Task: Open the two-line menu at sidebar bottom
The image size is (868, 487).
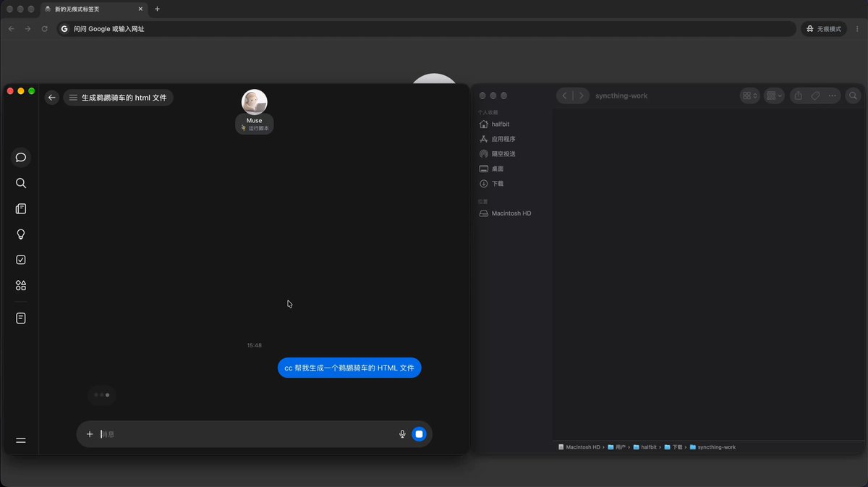Action: coord(21,440)
